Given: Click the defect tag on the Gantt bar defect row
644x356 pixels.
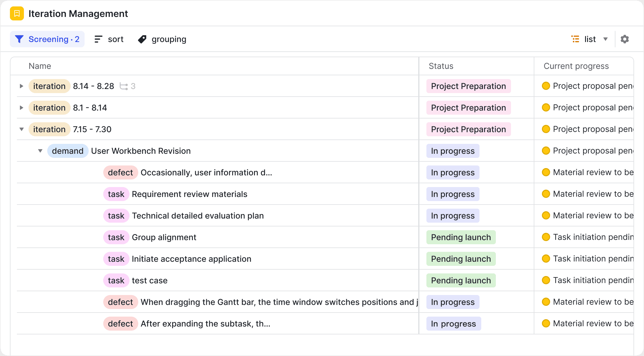Looking at the screenshot, I should pyautogui.click(x=120, y=302).
